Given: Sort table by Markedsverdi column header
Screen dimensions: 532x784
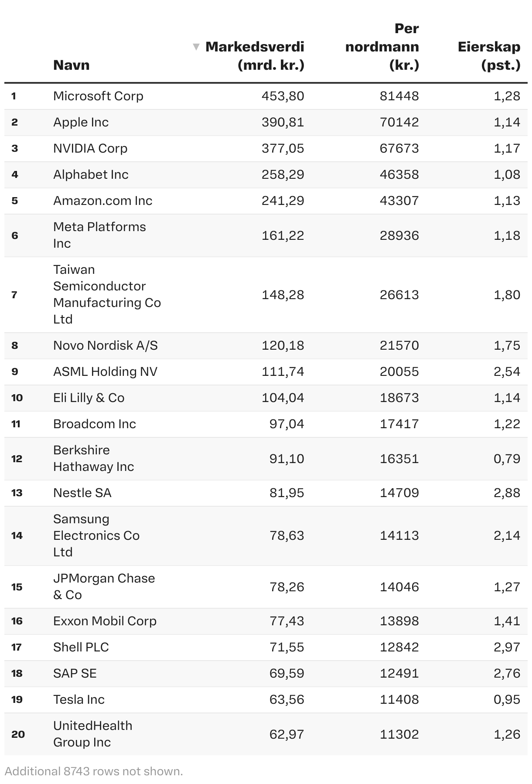Looking at the screenshot, I should [255, 56].
